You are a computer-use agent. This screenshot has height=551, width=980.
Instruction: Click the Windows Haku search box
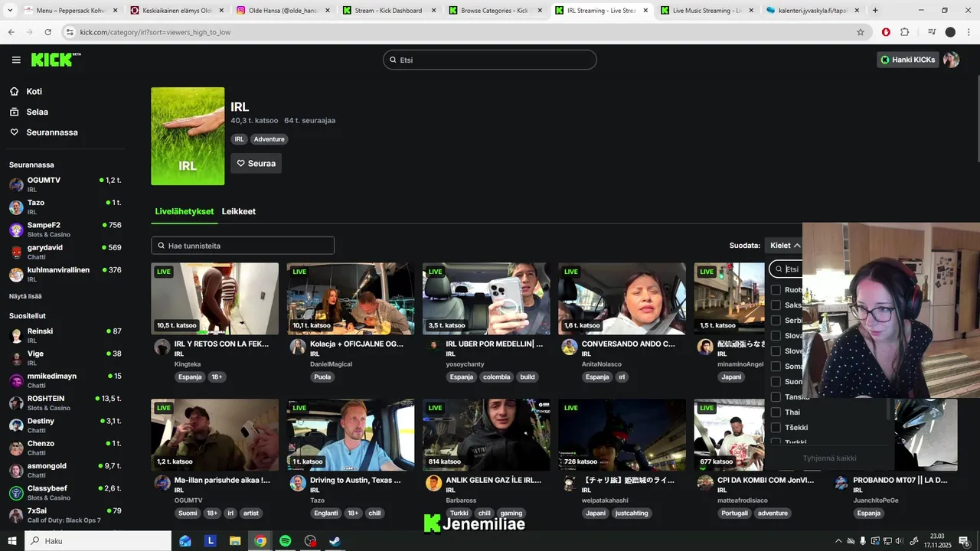coord(98,541)
